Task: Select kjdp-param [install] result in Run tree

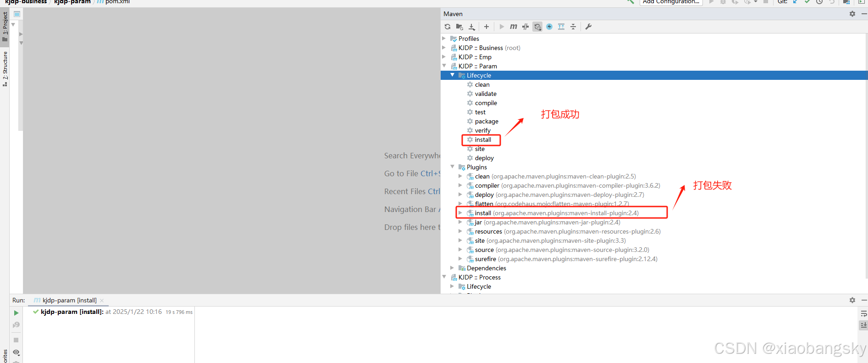Action: tap(112, 312)
